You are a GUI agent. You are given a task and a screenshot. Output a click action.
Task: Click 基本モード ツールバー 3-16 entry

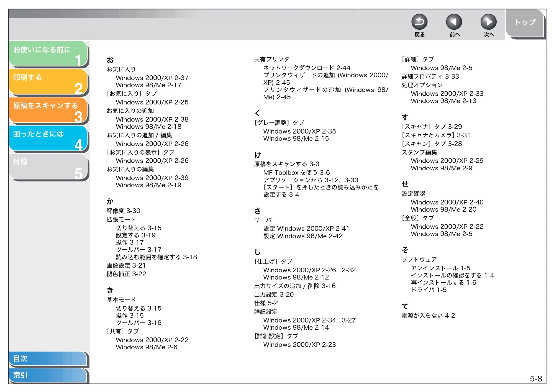click(138, 323)
